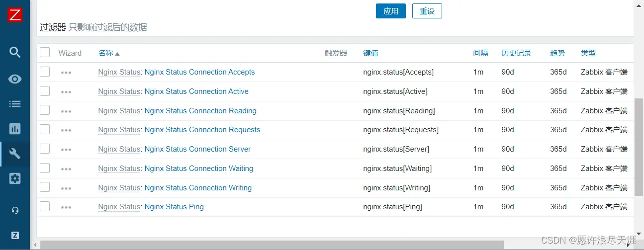644x250 pixels.
Task: Click the Zabbix logo in sidebar
Action: point(15,15)
